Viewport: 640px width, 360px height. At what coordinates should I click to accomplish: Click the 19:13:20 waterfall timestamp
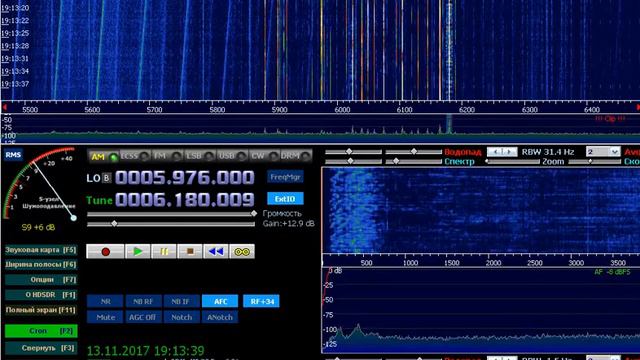[15, 8]
